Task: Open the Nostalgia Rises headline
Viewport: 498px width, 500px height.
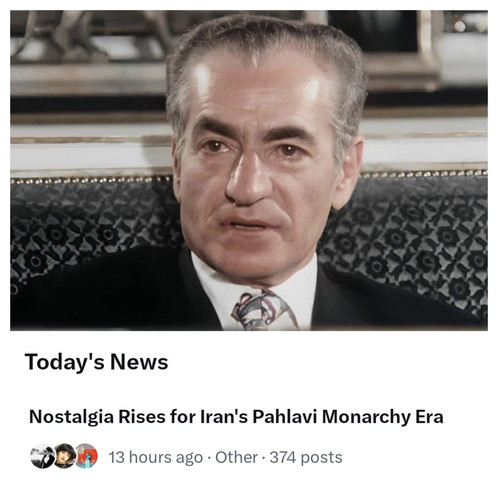Action: click(x=236, y=417)
